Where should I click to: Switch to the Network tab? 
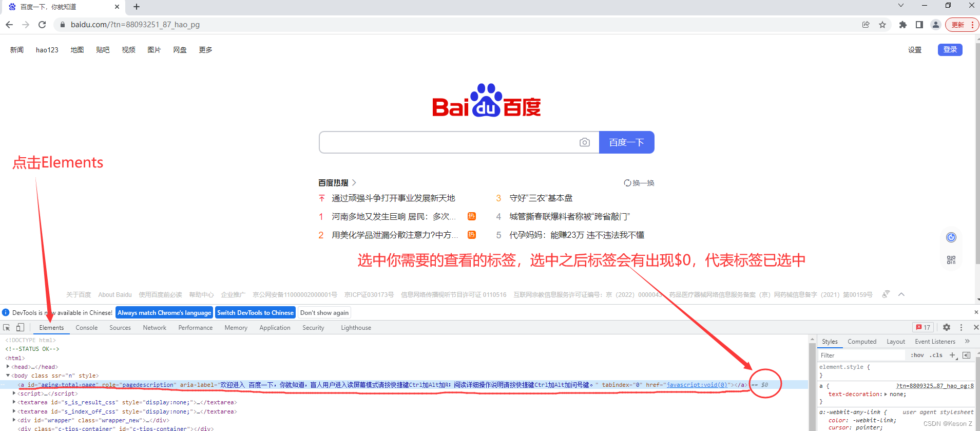click(155, 328)
